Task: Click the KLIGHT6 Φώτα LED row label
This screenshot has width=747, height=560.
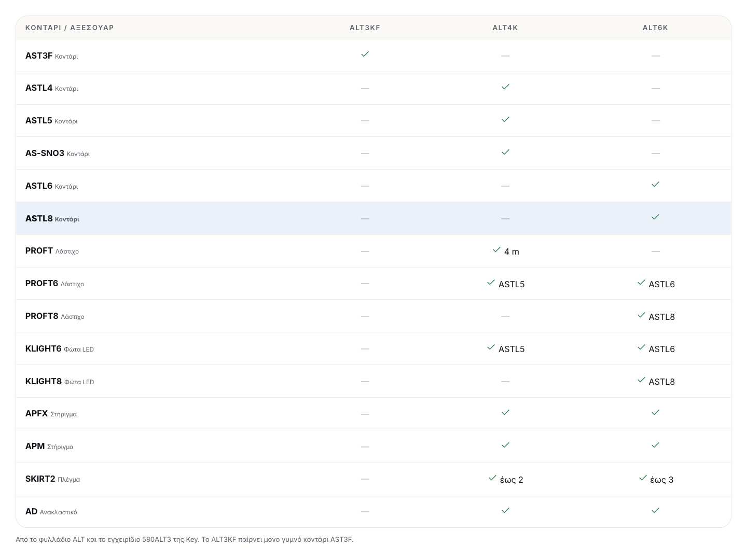Action: (60, 349)
